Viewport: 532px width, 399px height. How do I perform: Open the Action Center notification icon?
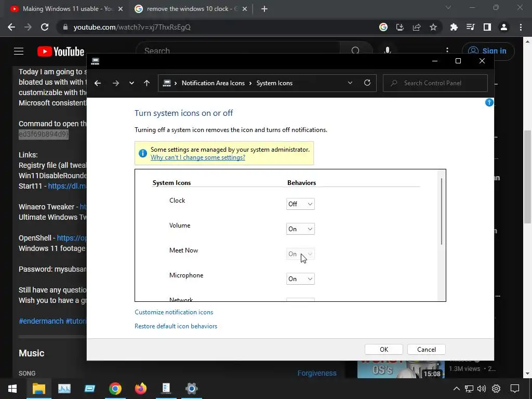point(515,389)
